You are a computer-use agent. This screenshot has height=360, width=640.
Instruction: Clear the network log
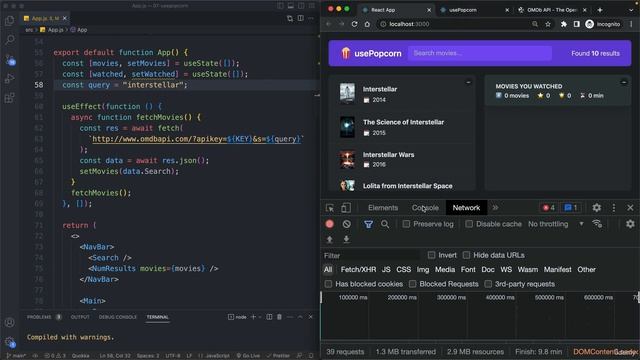point(347,224)
